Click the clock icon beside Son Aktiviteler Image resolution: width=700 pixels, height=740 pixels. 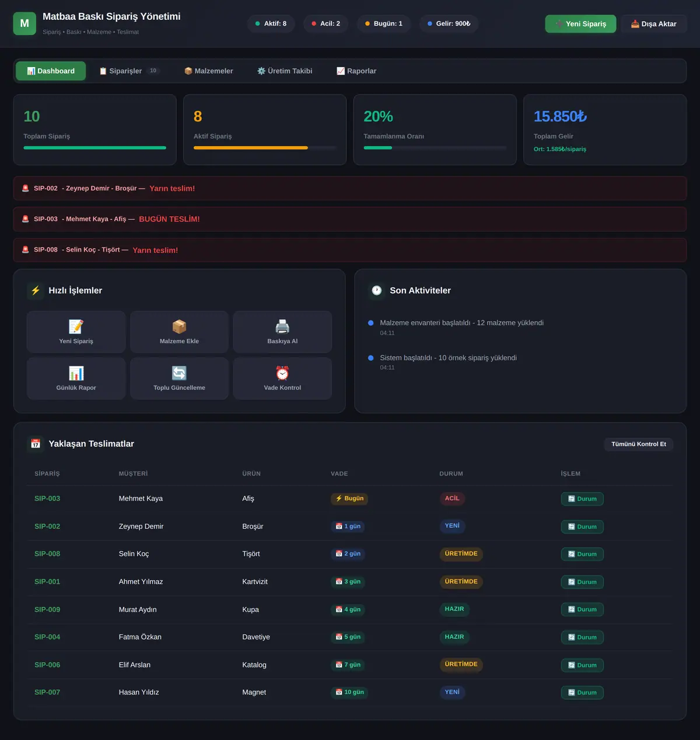pyautogui.click(x=377, y=291)
